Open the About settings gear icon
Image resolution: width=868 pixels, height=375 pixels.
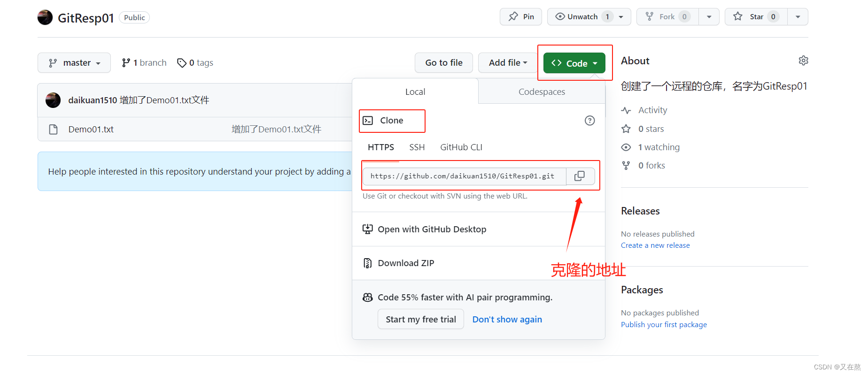[803, 61]
